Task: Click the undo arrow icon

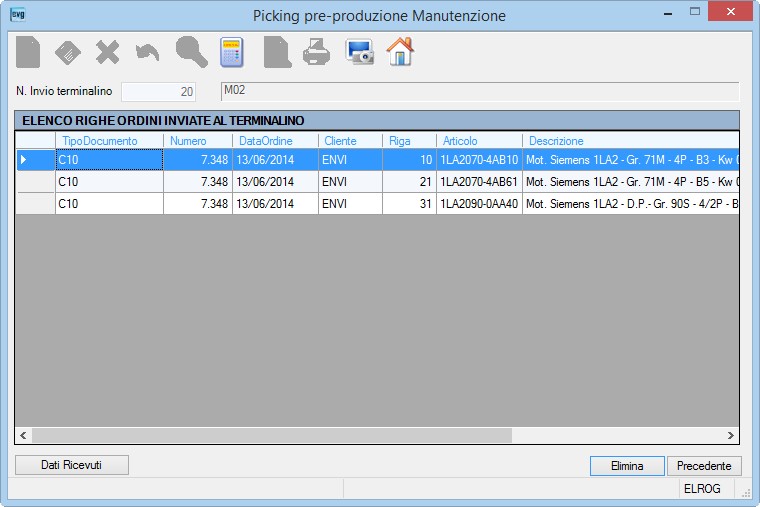Action: 147,52
